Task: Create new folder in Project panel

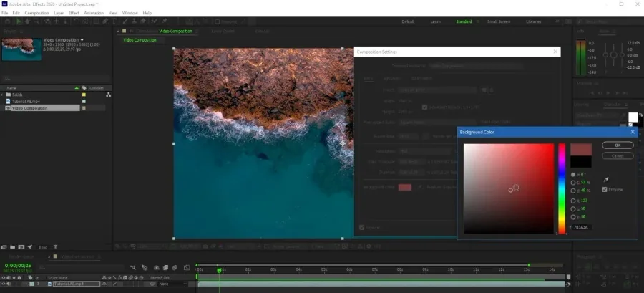Action: point(13,247)
